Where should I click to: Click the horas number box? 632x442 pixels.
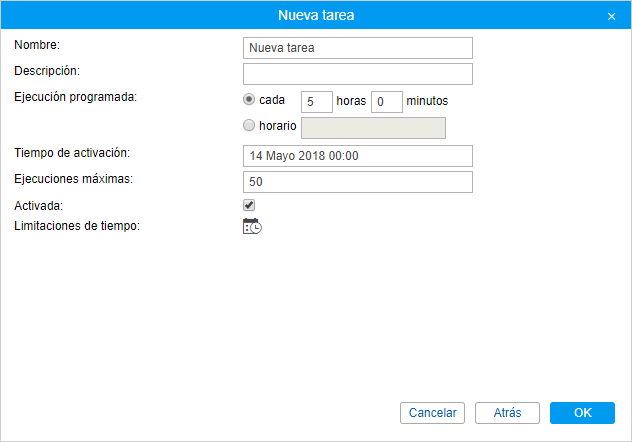pyautogui.click(x=316, y=102)
